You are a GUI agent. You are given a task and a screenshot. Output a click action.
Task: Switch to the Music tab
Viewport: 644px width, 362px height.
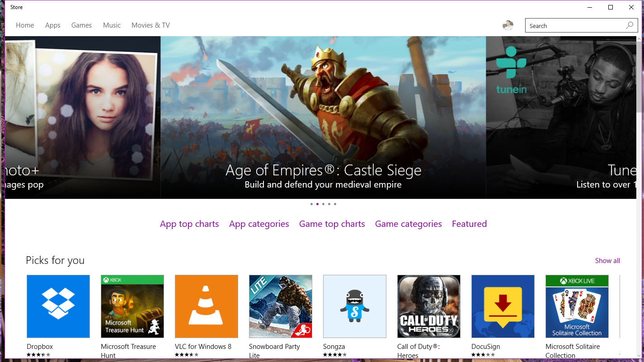(112, 25)
